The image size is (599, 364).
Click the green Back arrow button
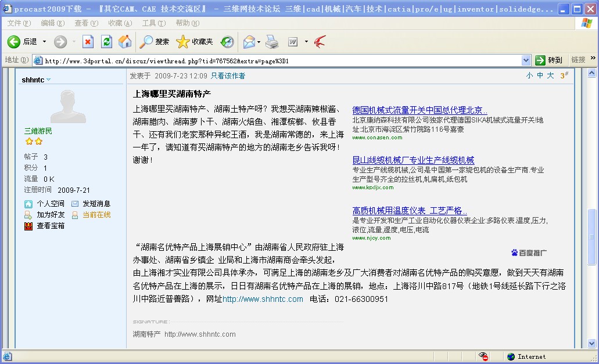click(14, 42)
